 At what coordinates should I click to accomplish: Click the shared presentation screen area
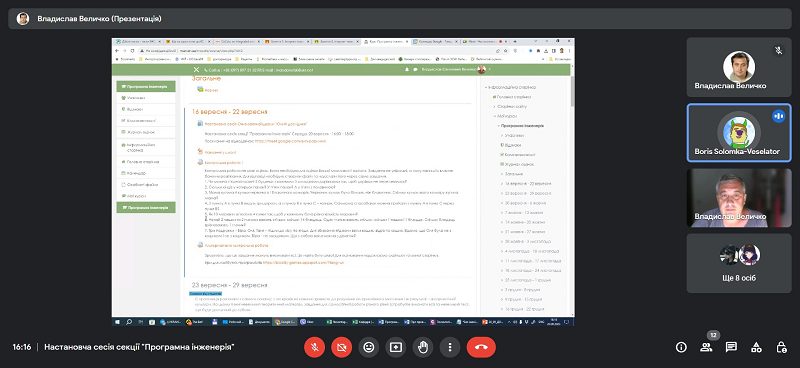coord(343,182)
